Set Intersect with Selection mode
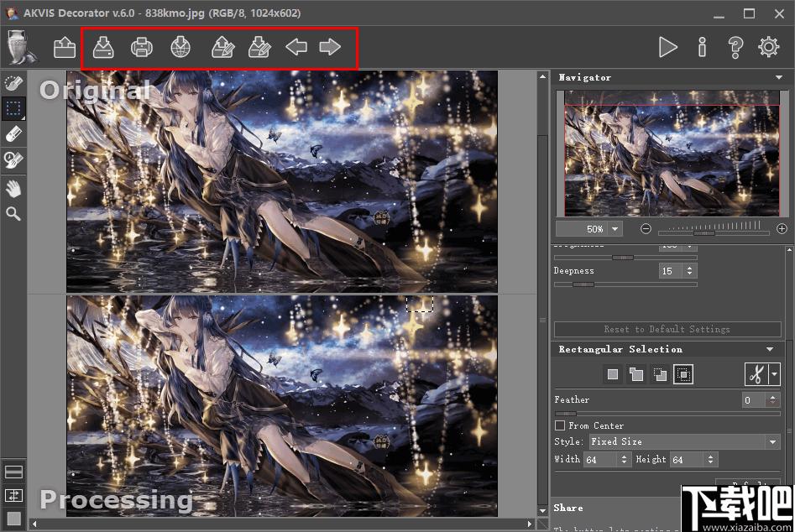The image size is (795, 532). coord(683,374)
